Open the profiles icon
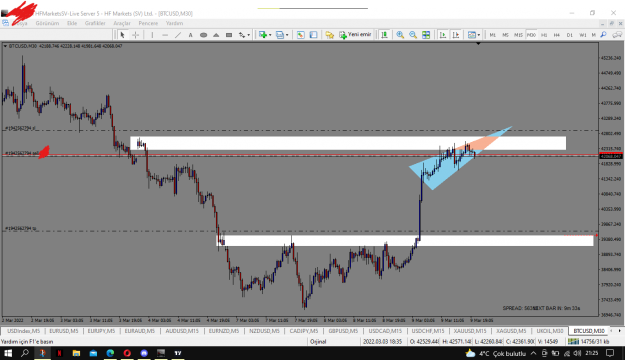 (x=280, y=35)
